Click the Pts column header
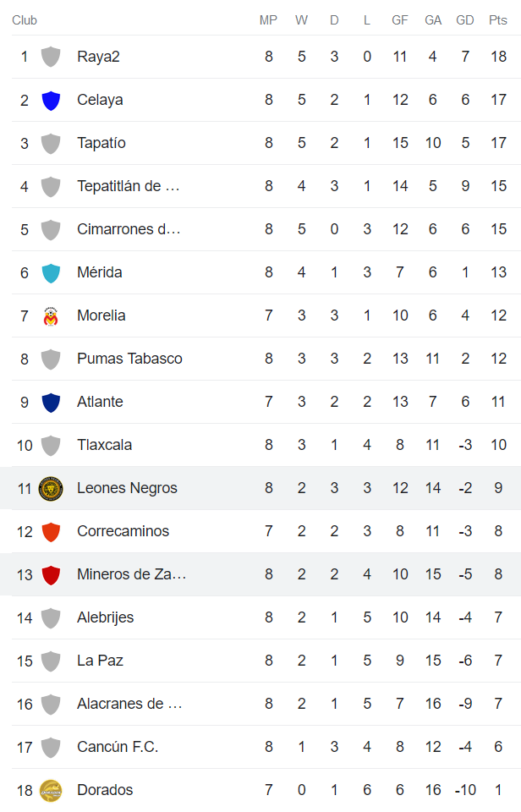Screen dimensions: 521x812 pos(498,20)
